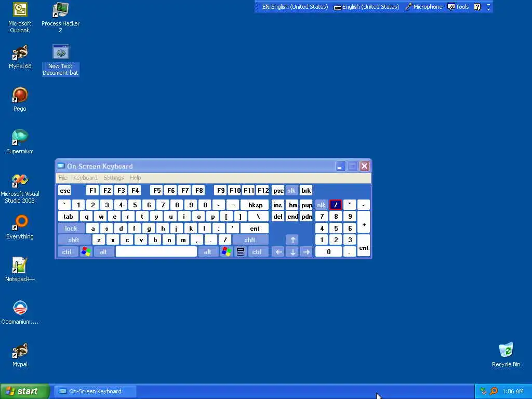This screenshot has width=532, height=399.
Task: Click the brk key
Action: 305,190
